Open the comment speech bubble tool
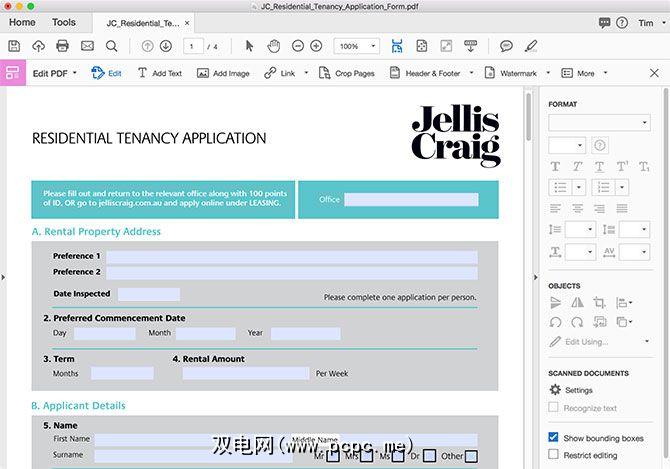 (506, 46)
